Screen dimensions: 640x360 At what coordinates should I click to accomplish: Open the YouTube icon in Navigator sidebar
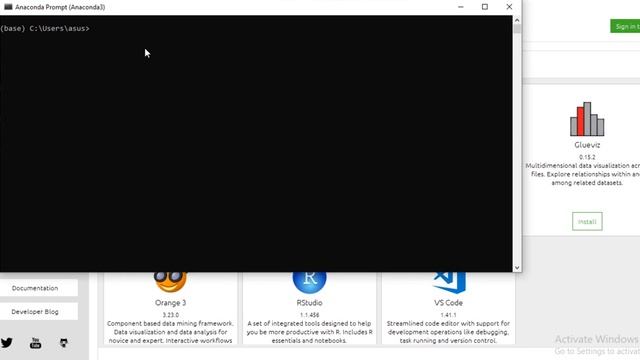pos(36,343)
